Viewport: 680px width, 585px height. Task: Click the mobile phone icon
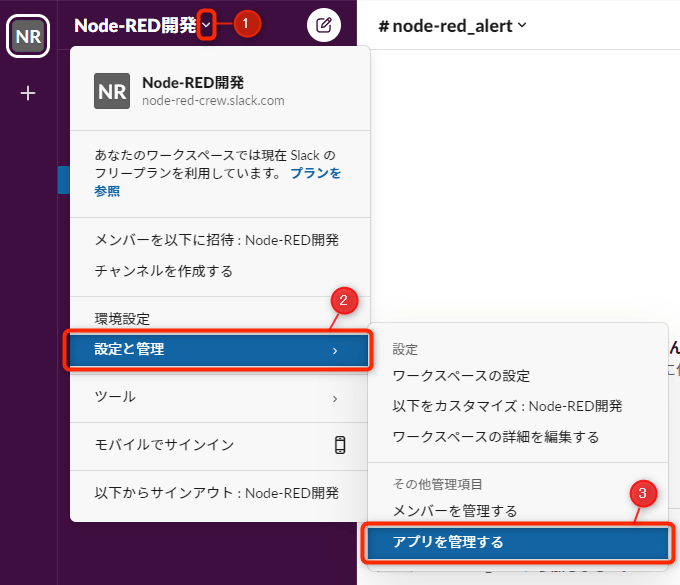tap(340, 445)
